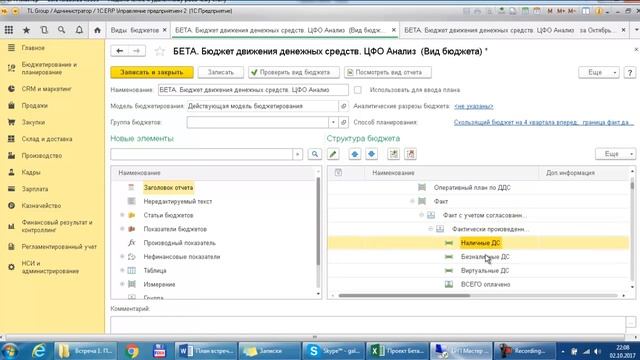The height and width of the screenshot is (360, 640).
Task: Click Посмотреть вид отчета button
Action: point(388,72)
